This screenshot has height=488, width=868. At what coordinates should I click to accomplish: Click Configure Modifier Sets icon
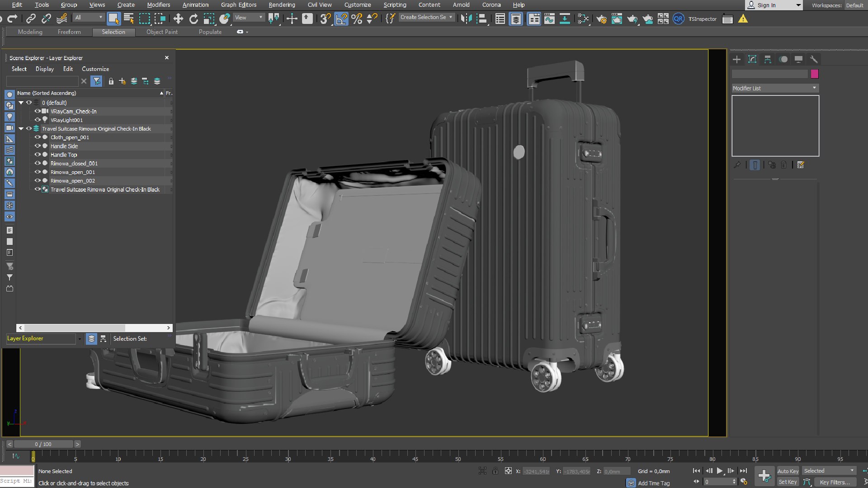click(801, 165)
